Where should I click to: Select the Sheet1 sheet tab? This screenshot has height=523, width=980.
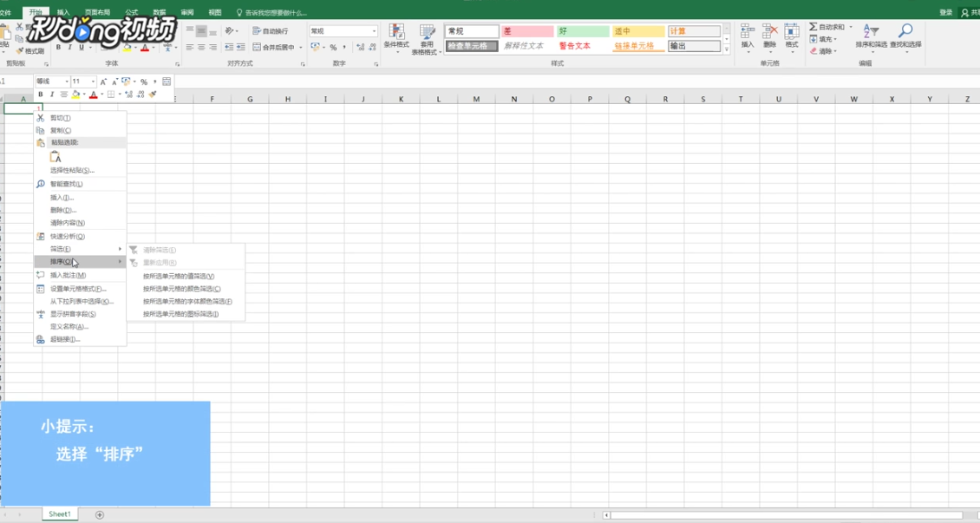click(x=59, y=513)
